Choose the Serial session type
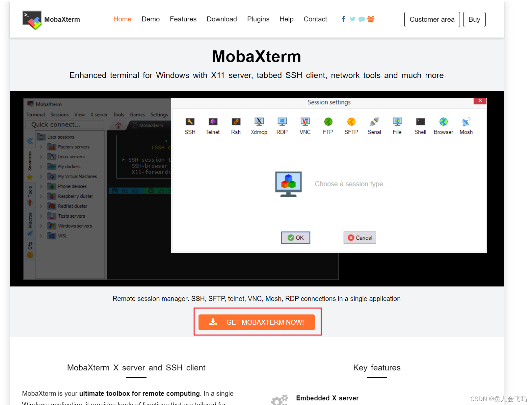The width and height of the screenshot is (532, 405). point(374,125)
